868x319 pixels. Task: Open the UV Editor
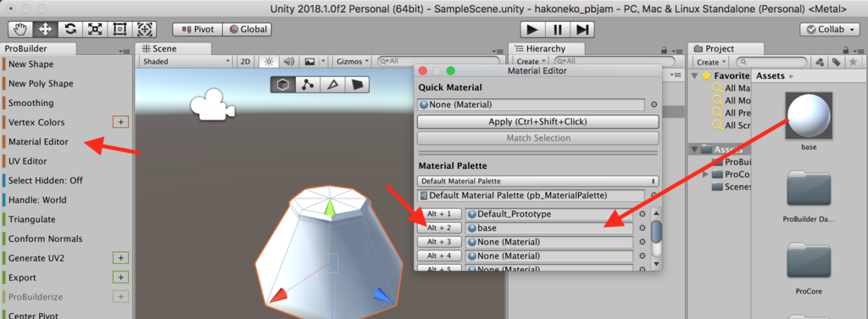[x=28, y=161]
